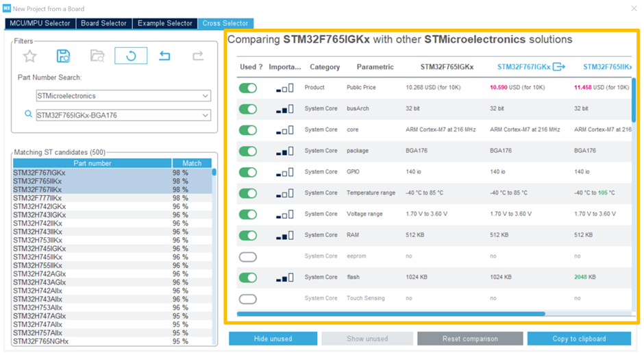This screenshot has height=355, width=644.
Task: Disable the Public Price comparison toggle
Action: pos(248,88)
